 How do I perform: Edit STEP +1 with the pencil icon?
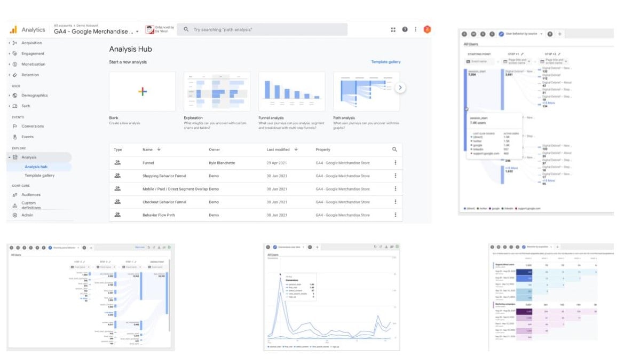click(x=522, y=54)
